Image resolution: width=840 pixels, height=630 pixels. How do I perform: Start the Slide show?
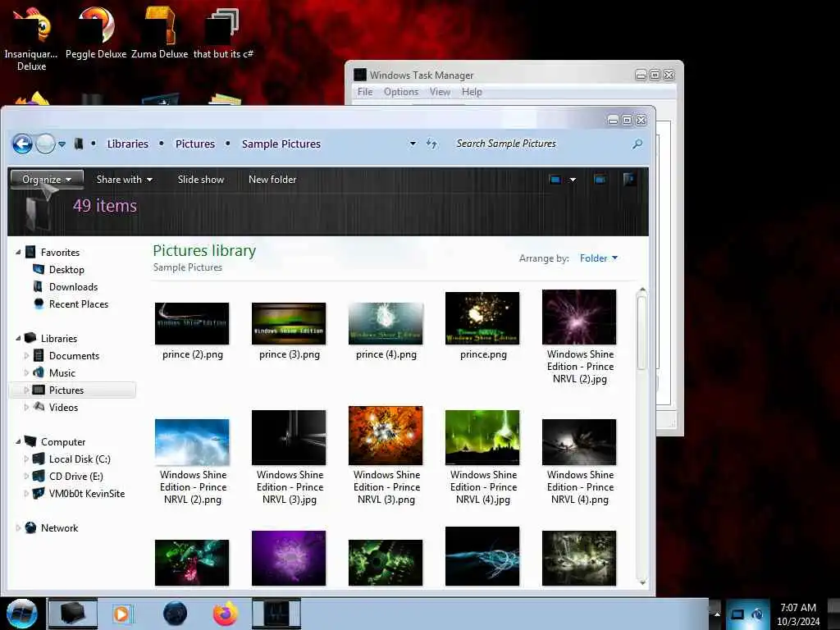201,180
